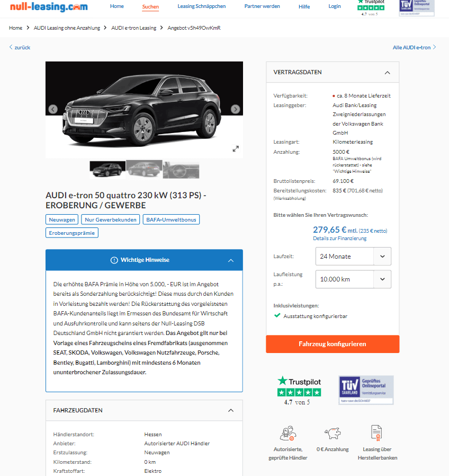Screen dimensions: 449x476
Task: Show next car image arrow
Action: tap(236, 109)
